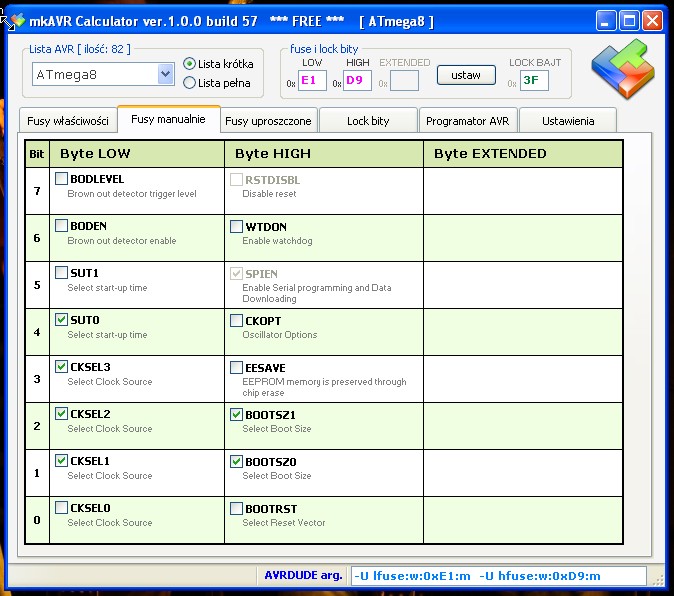Click the Byte HIGH column header
This screenshot has height=596, width=674.
point(324,153)
